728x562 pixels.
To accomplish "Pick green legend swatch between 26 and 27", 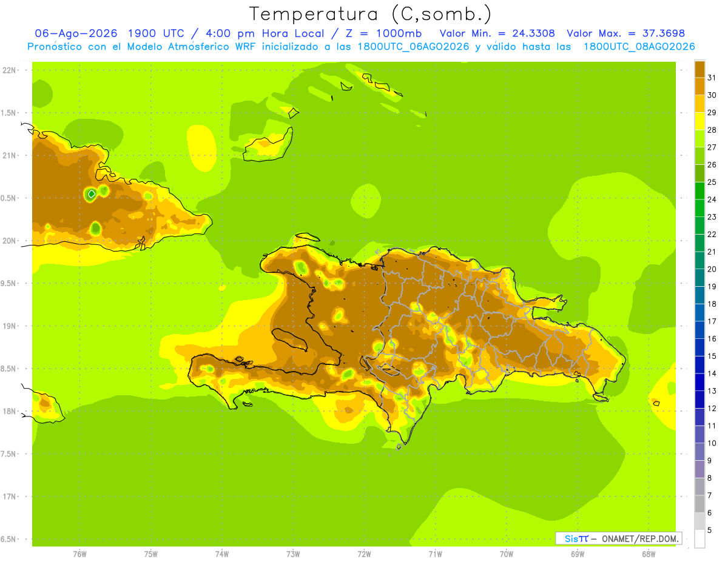I will pos(699,156).
